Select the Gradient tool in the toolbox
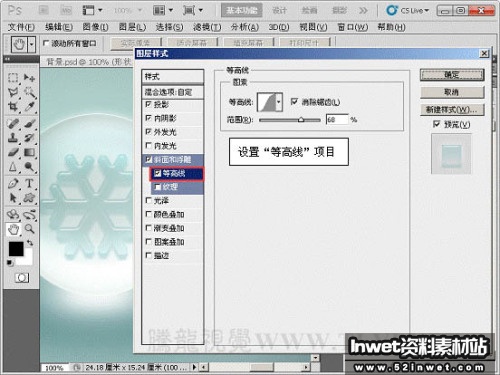500x375 pixels. pos(29,152)
